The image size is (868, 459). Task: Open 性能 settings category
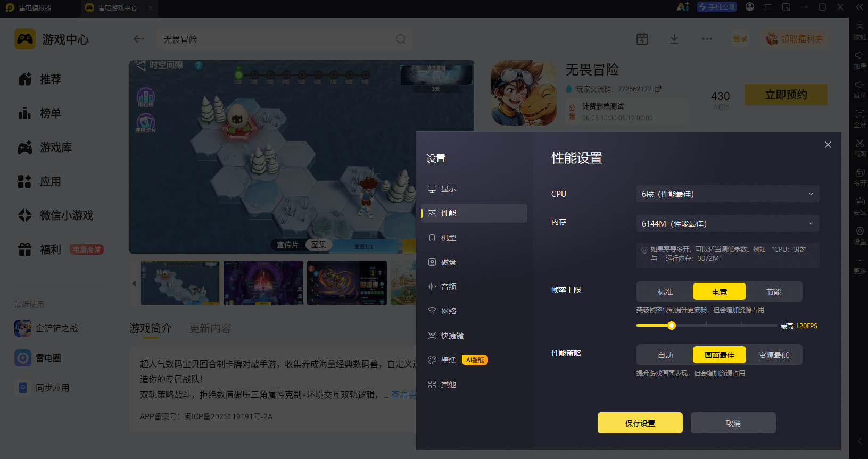tap(474, 213)
